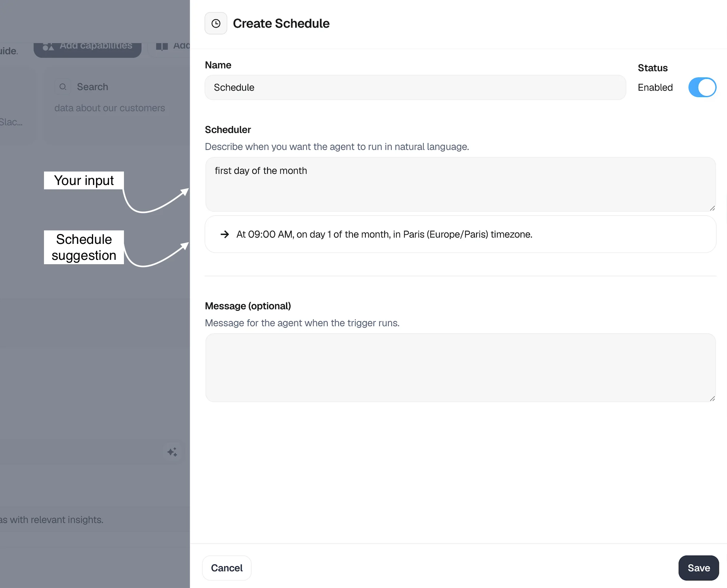
Task: Click the Slack item in the sidebar
Action: pyautogui.click(x=11, y=122)
